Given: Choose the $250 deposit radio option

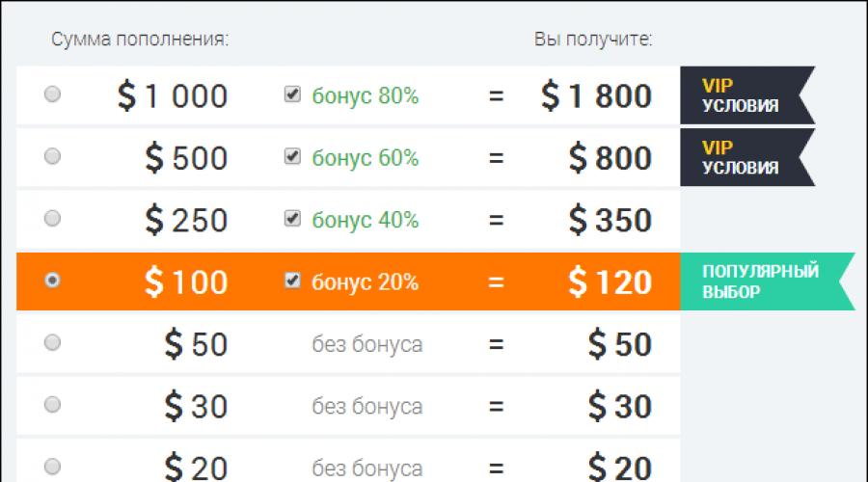Looking at the screenshot, I should [x=53, y=218].
